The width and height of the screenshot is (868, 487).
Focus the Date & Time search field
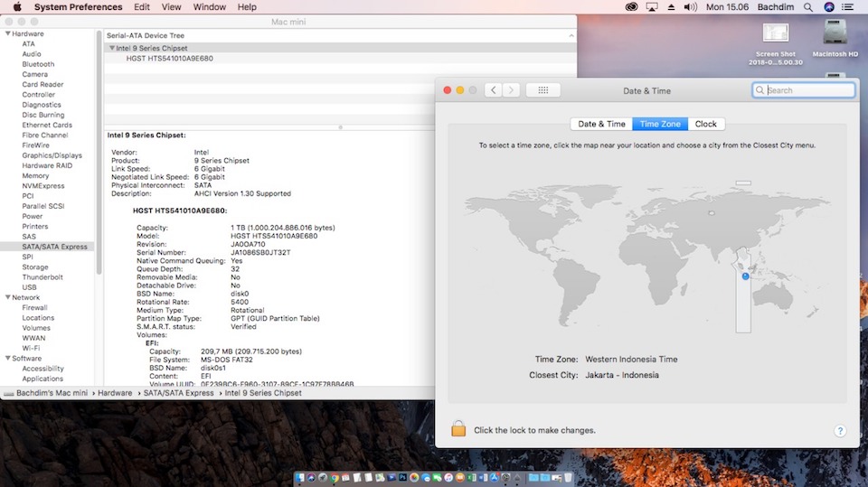tap(803, 90)
